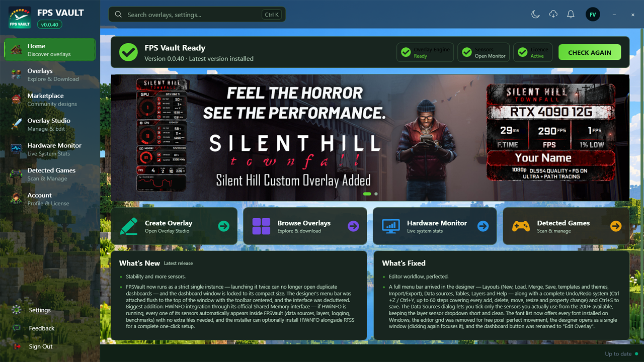Click the Browse Overlays card
Image resolution: width=644 pixels, height=362 pixels.
(x=306, y=226)
